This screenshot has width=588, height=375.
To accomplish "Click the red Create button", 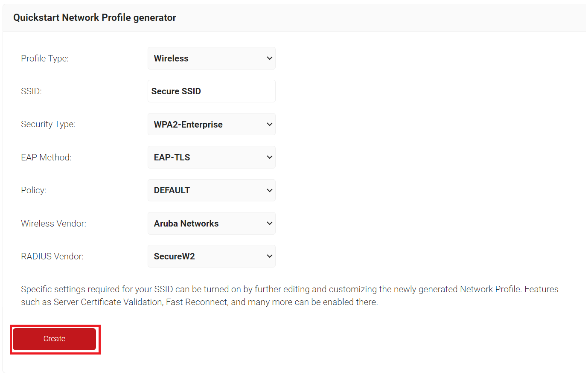I will point(54,339).
